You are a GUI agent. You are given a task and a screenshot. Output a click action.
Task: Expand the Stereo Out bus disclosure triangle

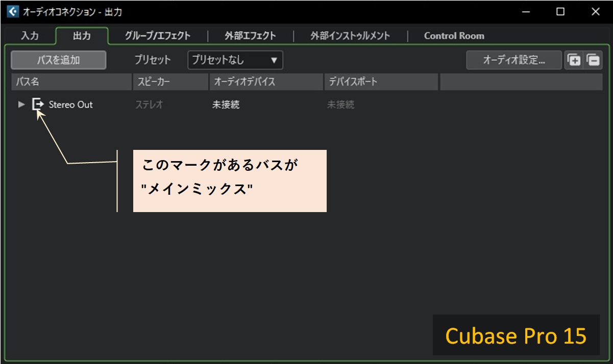pyautogui.click(x=21, y=105)
